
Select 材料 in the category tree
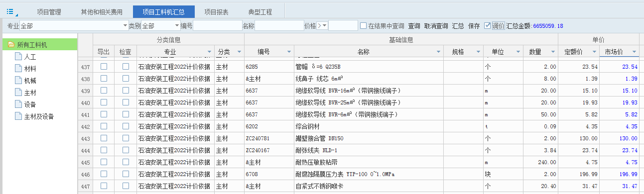(30, 69)
